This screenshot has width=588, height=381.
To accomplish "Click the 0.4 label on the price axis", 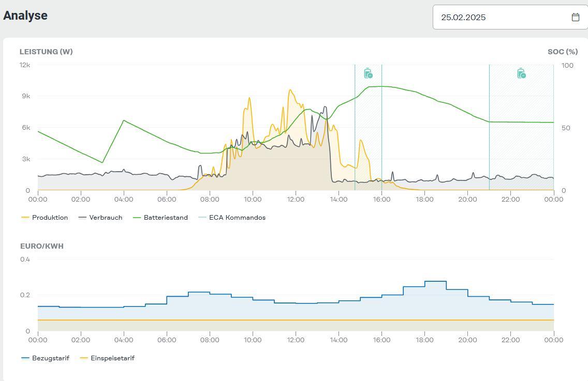I will pyautogui.click(x=25, y=260).
